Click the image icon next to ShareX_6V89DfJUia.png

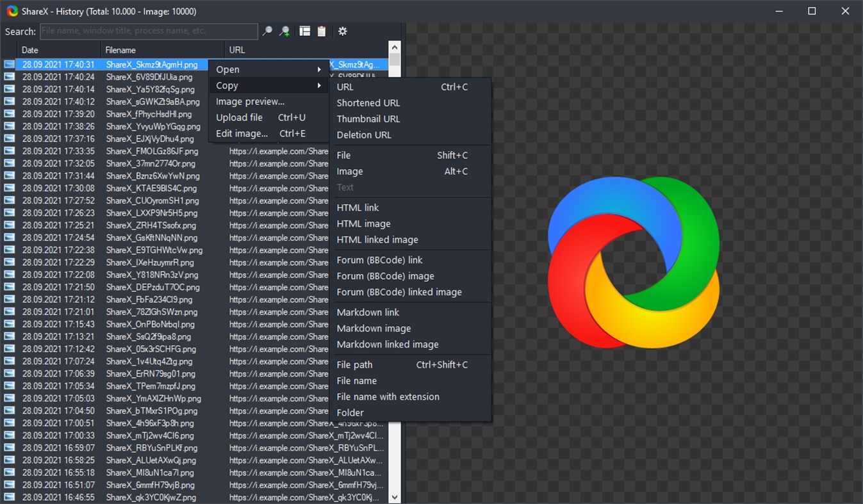(x=9, y=76)
